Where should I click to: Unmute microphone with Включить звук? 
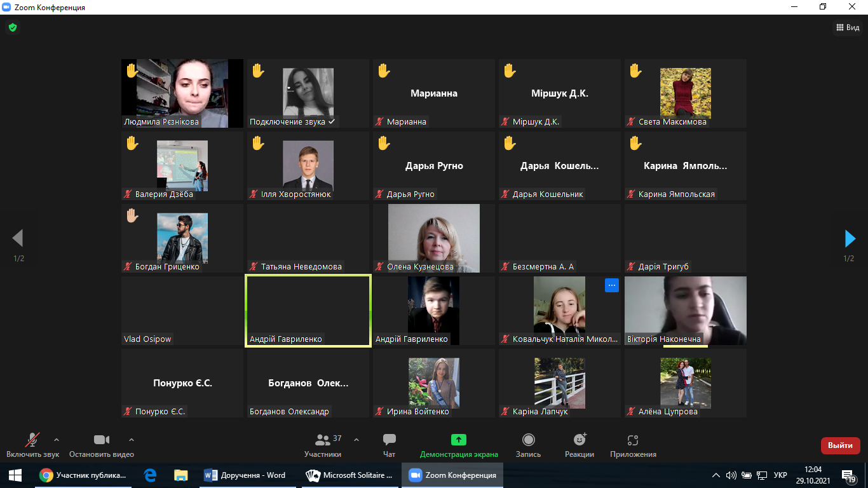coord(32,440)
